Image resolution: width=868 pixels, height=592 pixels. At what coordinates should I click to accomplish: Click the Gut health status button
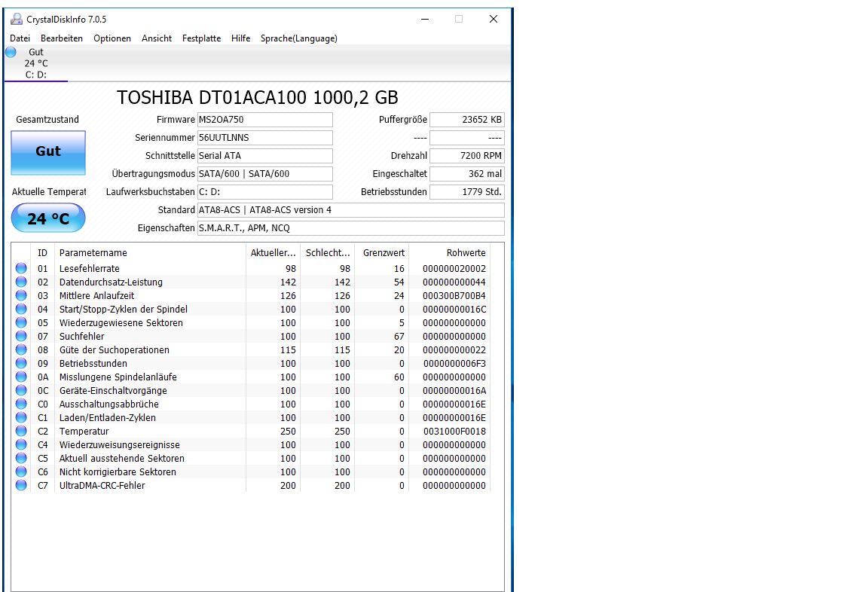[48, 153]
